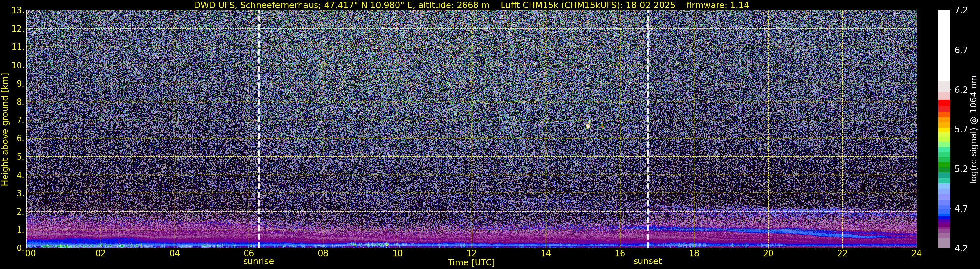Click the height axis tick '5.'

click(x=20, y=157)
